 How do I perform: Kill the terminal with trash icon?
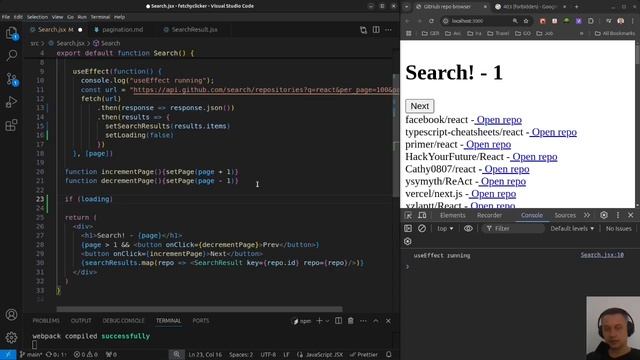pyautogui.click(x=351, y=321)
